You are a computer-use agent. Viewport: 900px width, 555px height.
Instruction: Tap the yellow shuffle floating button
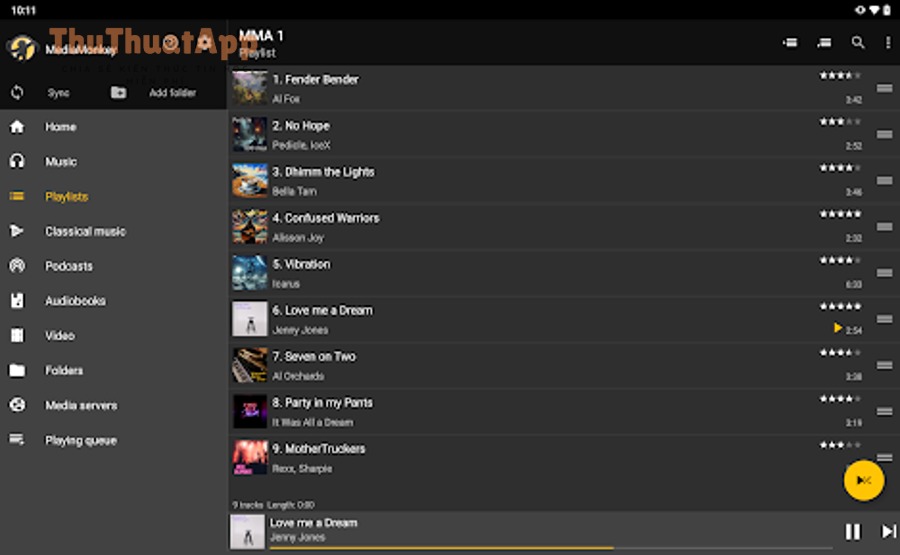point(863,480)
